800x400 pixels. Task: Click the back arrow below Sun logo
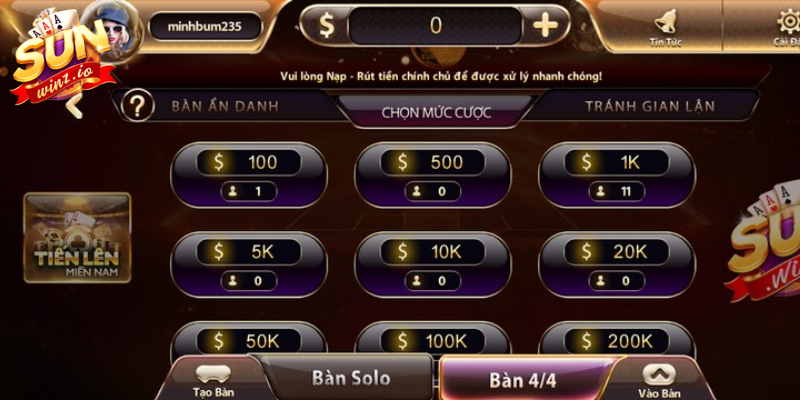coord(75,106)
